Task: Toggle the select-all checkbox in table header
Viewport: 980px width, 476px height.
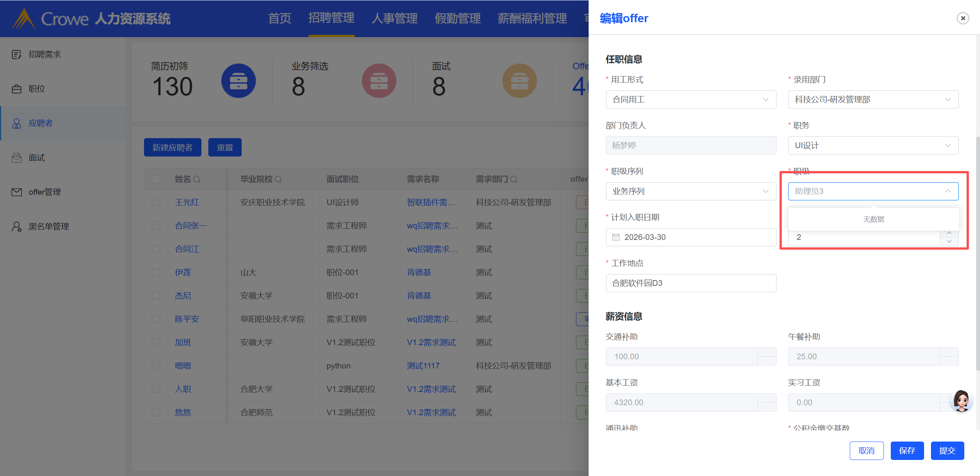Action: 156,179
